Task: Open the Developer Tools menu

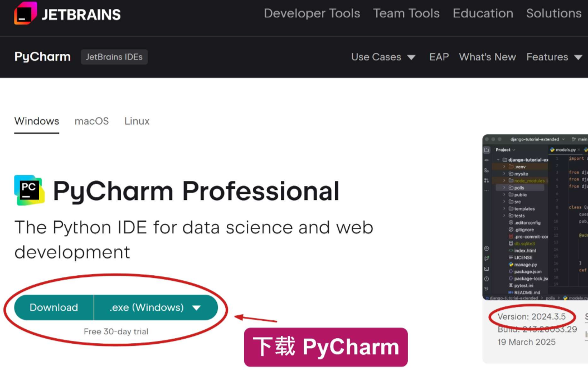Action: [x=312, y=13]
